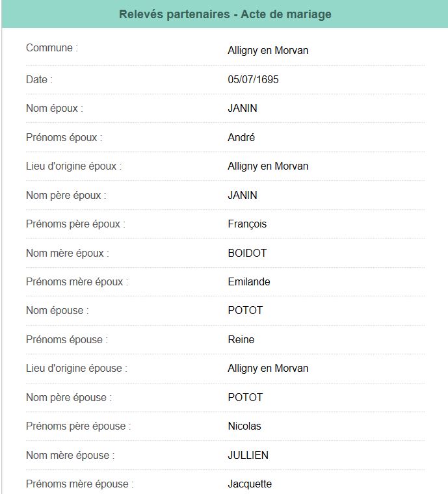Click the 'Lieu d'origine épouse' value
This screenshot has width=448, height=494.
(x=268, y=369)
